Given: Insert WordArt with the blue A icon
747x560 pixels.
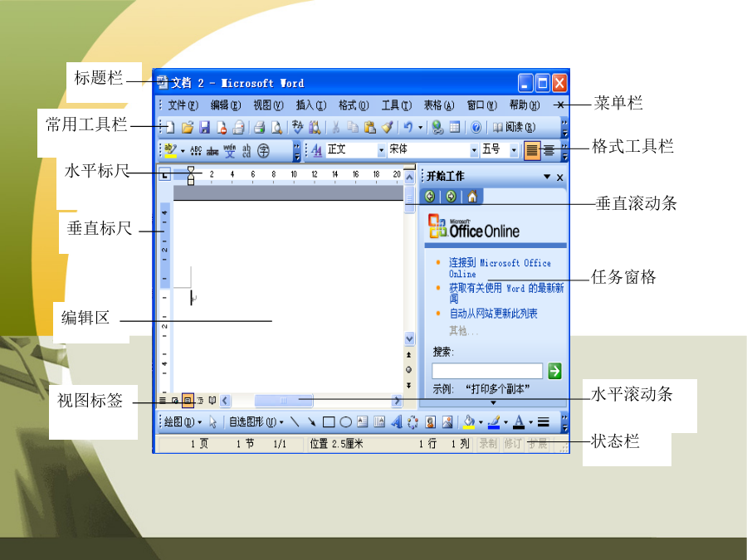Looking at the screenshot, I should (x=397, y=421).
